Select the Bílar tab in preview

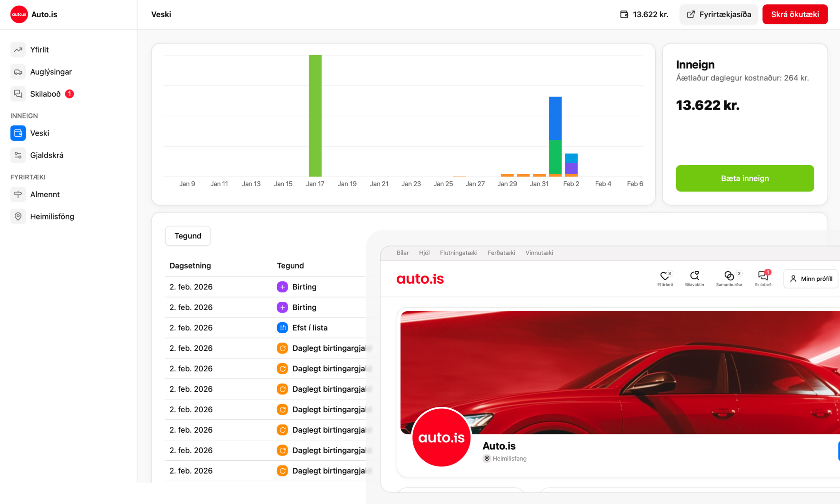pos(402,253)
